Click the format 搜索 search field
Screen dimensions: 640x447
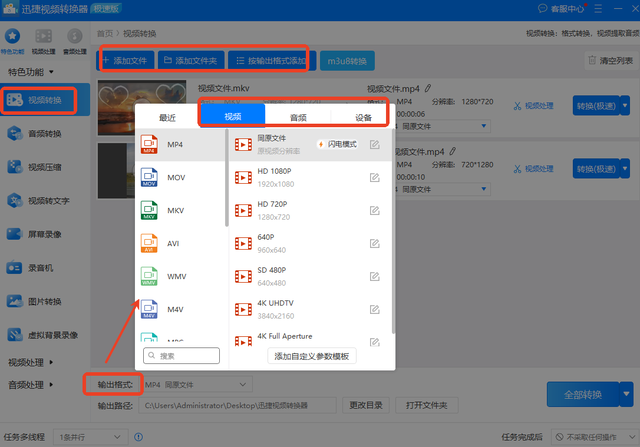[181, 356]
